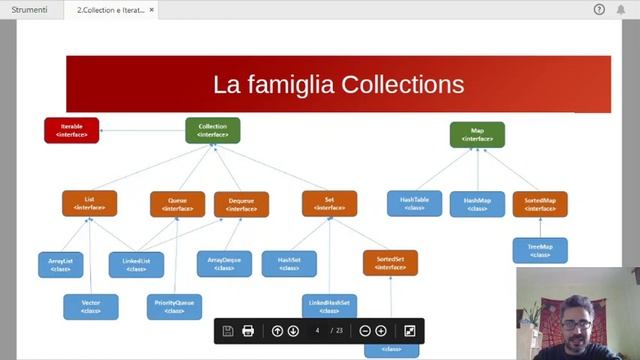
Task: Click the Collection interface box
Action: coord(213,131)
